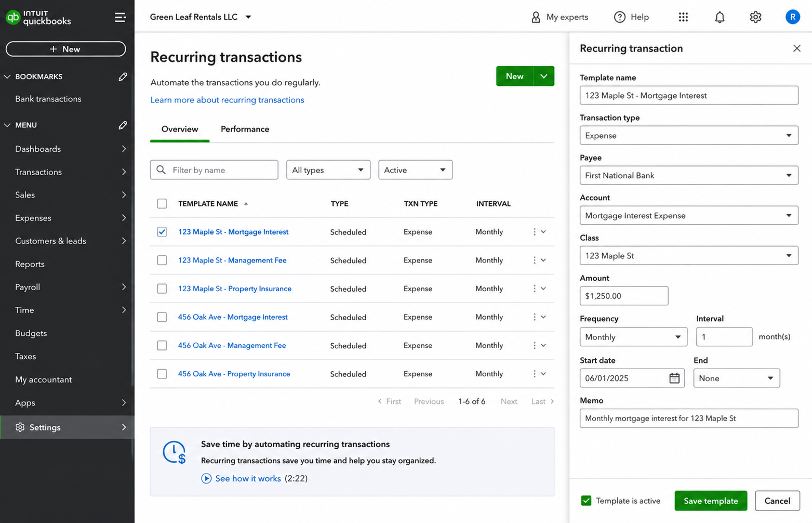Click Save template
Screen dimensions: 812x523
(711, 501)
